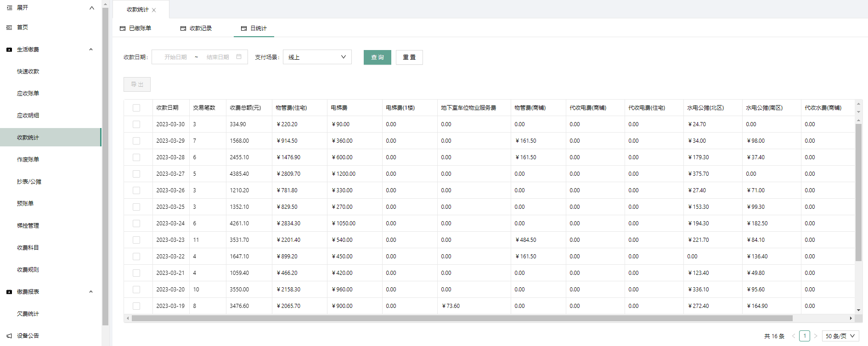Viewport: 868px width, 346px height.
Task: Click the 结束日期 end date field
Action: (x=218, y=57)
